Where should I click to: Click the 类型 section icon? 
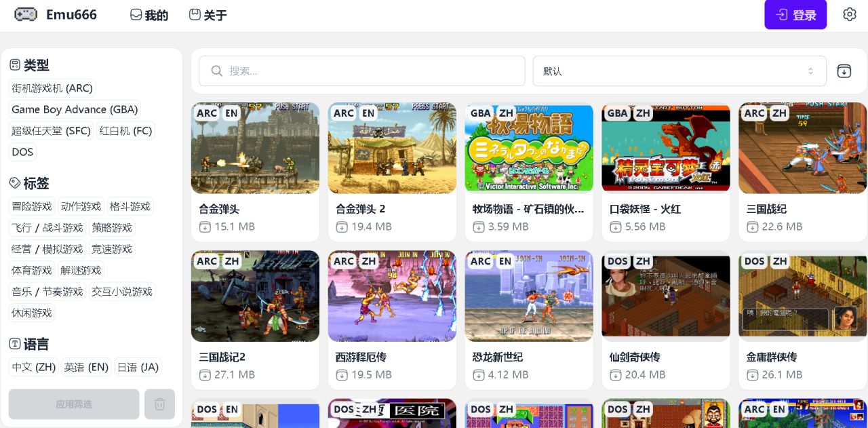click(15, 65)
